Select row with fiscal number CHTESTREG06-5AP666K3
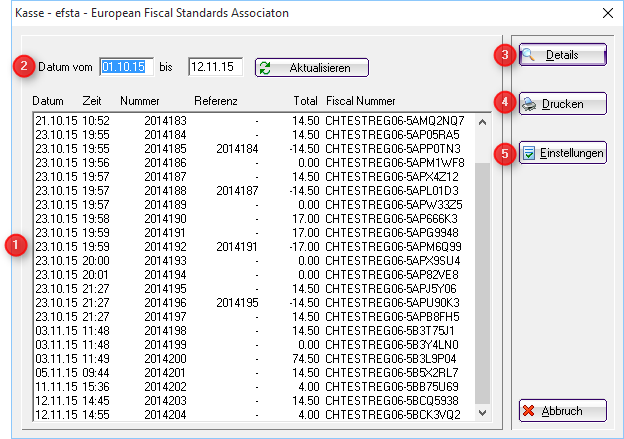Viewport: 624px width, 439px height. [250, 217]
